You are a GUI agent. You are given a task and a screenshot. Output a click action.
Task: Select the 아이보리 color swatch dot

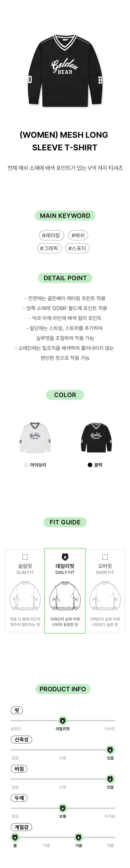[x=26, y=465]
